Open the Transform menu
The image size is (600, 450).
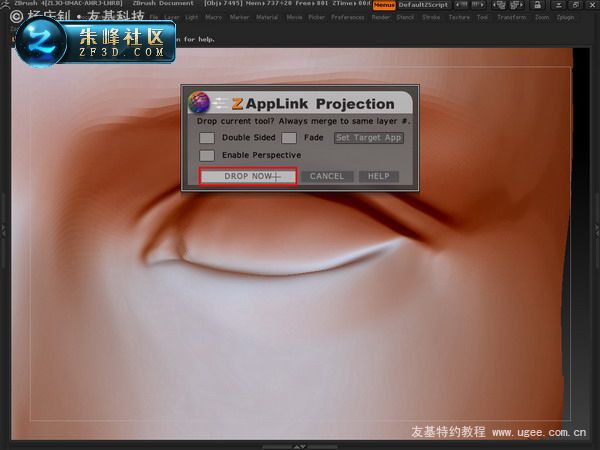(512, 17)
